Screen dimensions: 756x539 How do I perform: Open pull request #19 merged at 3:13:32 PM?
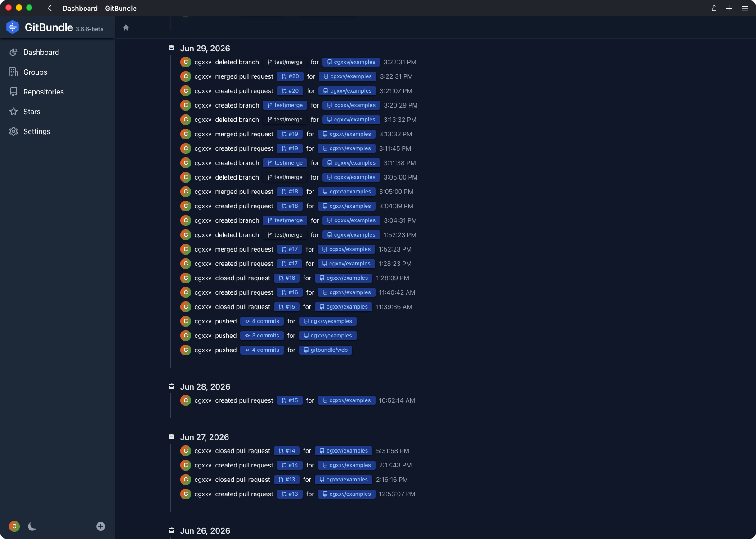(x=290, y=134)
